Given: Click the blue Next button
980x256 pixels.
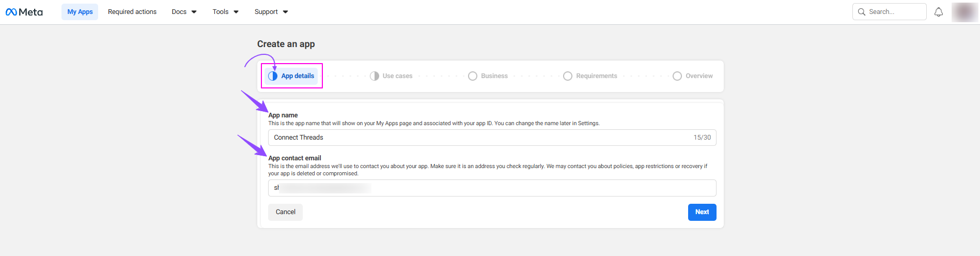Looking at the screenshot, I should (702, 212).
